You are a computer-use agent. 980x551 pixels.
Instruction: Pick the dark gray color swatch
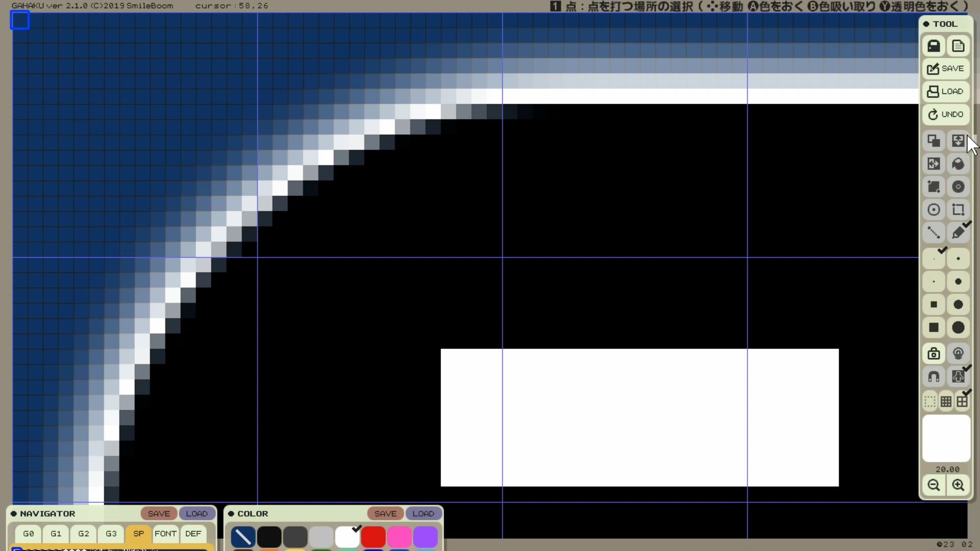click(295, 537)
